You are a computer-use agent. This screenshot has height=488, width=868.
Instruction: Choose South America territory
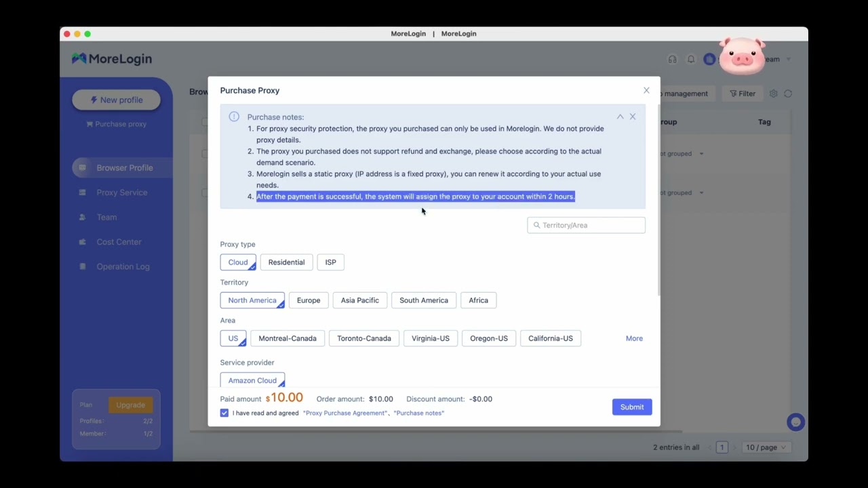click(x=424, y=300)
